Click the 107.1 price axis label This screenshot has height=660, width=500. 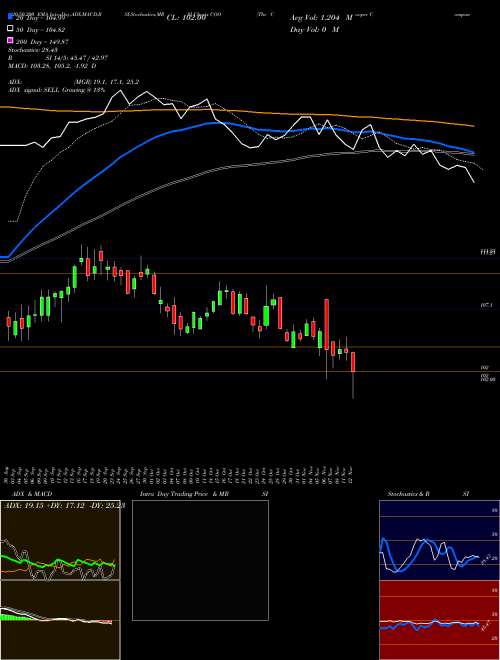tap(487, 305)
